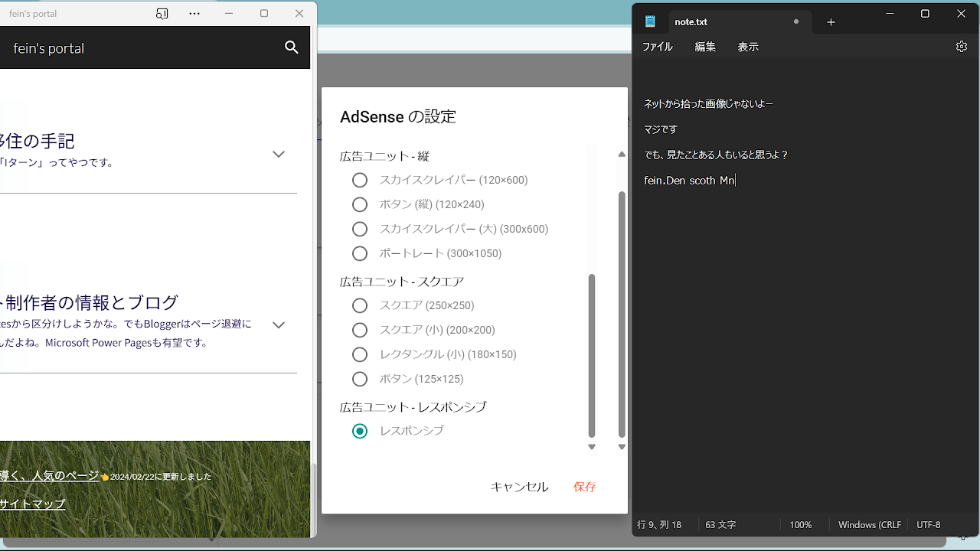Select ポートレート (300×1050) radio
The height and width of the screenshot is (551, 980).
[x=360, y=253]
